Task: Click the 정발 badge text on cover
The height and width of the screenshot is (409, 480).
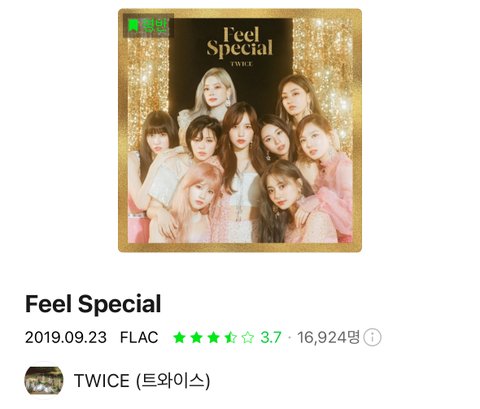Action: click(154, 25)
